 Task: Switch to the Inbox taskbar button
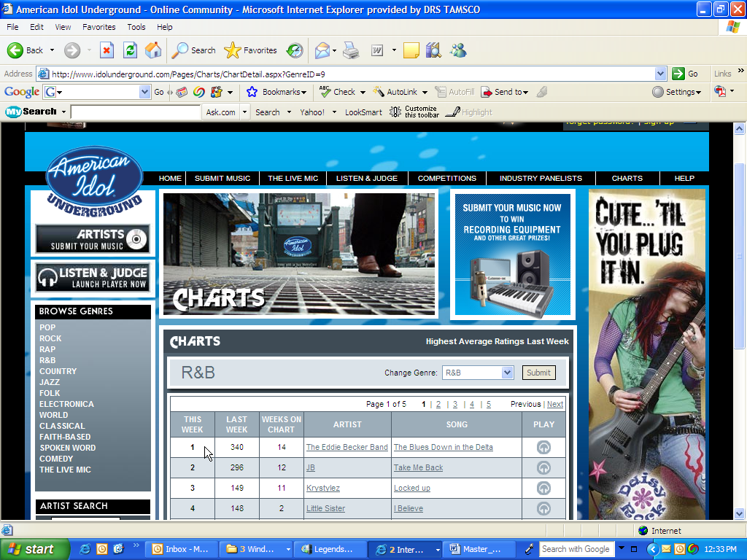click(181, 549)
